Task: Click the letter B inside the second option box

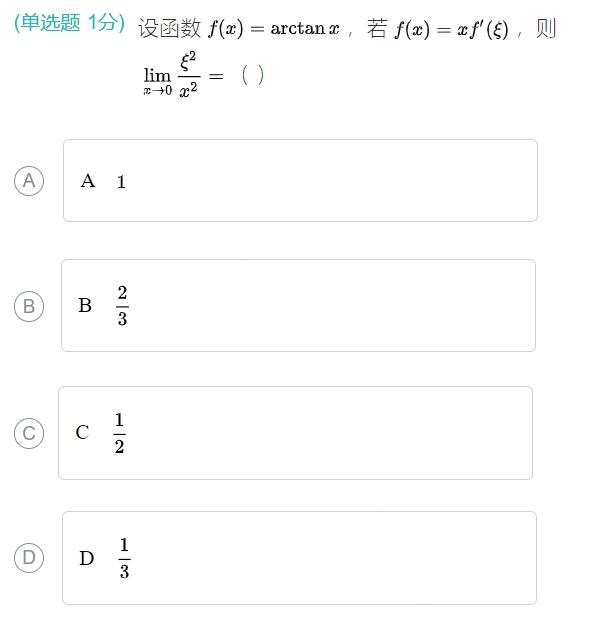Action: point(85,306)
